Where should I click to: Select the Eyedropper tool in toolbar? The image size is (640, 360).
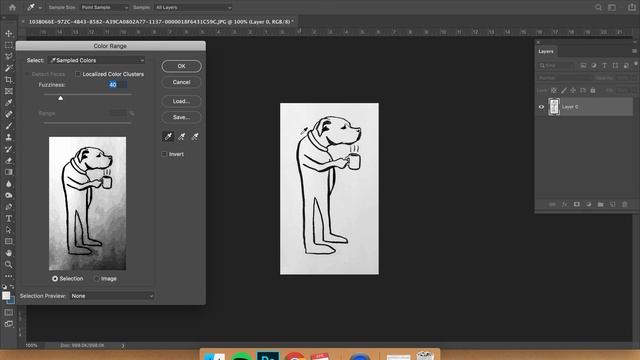coord(9,102)
